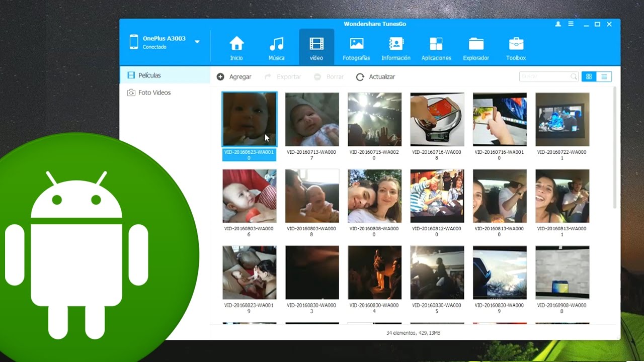Open the Fotografías tab
The width and height of the screenshot is (644, 362).
(x=356, y=48)
